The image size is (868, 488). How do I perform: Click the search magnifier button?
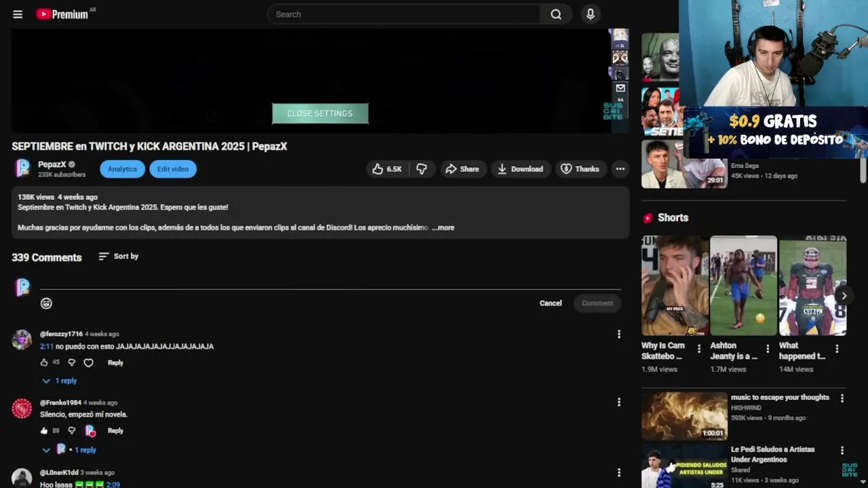556,14
